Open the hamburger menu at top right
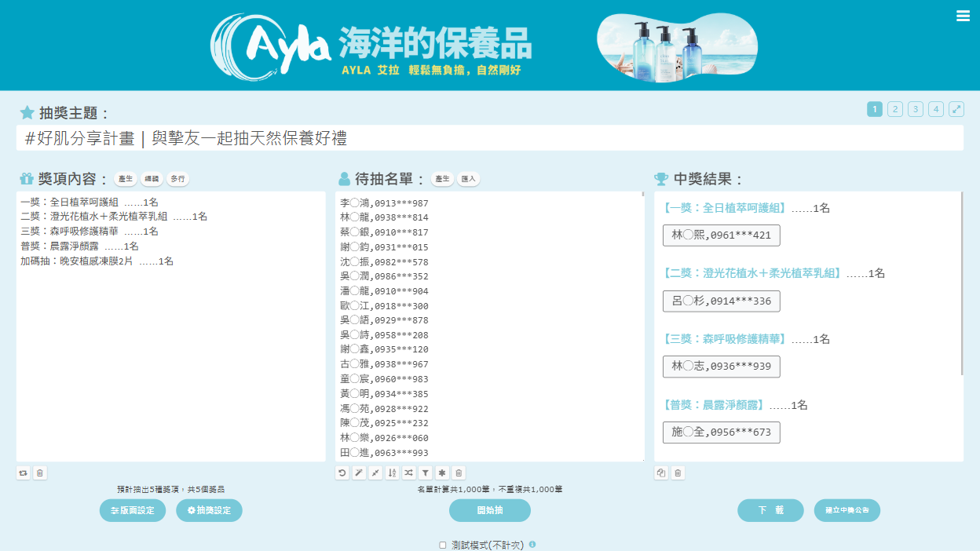980x551 pixels. tap(964, 16)
